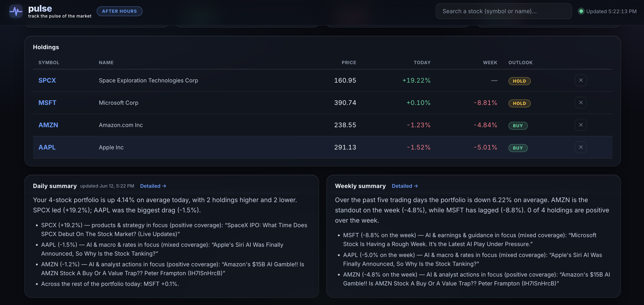Click the AAPL BUY outlook badge
Screen dimensions: 644x305
518,148
